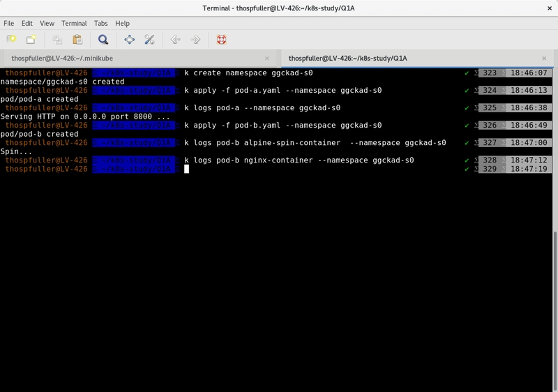Open the File menu
This screenshot has height=392, width=558.
pyautogui.click(x=9, y=23)
